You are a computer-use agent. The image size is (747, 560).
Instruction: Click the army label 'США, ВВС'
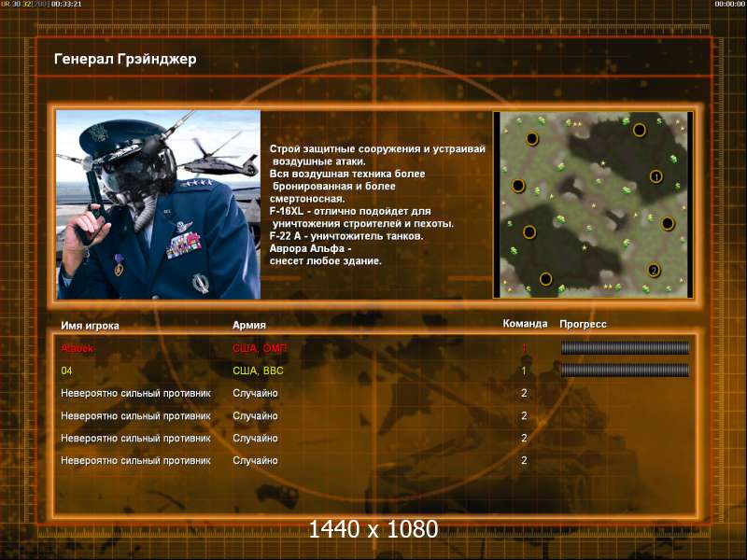(x=258, y=371)
